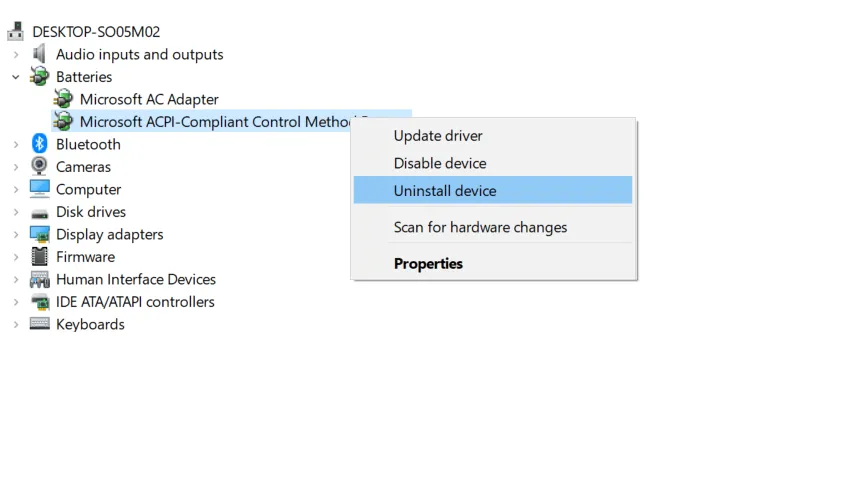
Task: Click the Cameras webcam icon
Action: [39, 166]
